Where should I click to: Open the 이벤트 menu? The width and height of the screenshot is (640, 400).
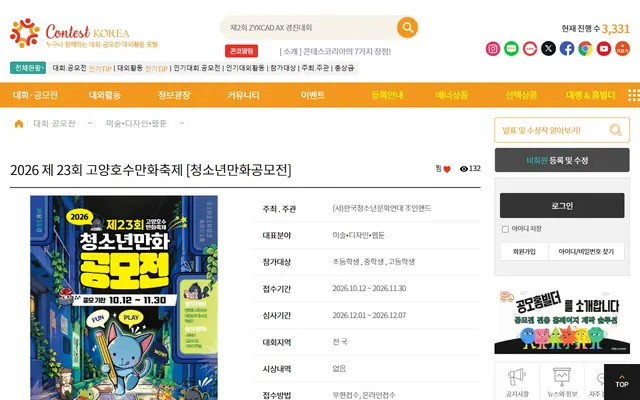click(313, 95)
